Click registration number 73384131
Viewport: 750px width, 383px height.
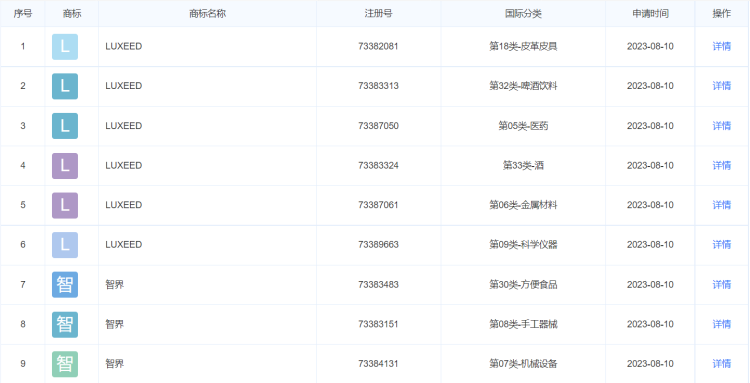[x=378, y=364]
